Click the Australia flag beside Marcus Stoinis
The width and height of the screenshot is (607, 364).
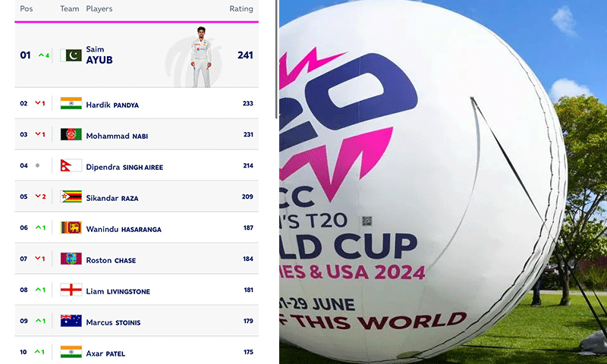pyautogui.click(x=71, y=321)
